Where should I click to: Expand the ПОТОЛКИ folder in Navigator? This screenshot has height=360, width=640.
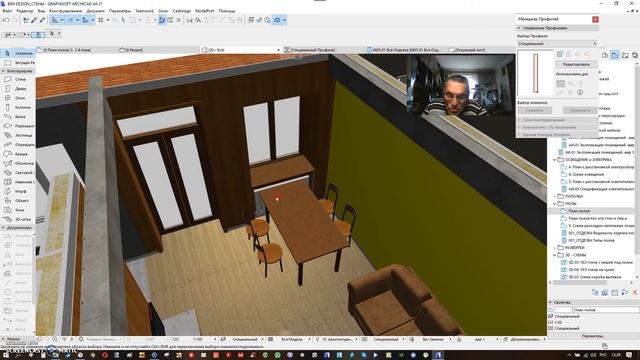coord(555,196)
